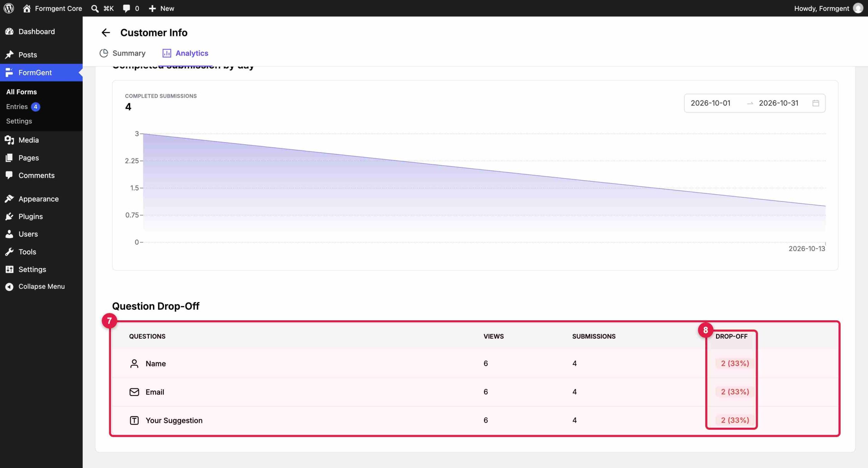Click the Question Drop-Off heading

pyautogui.click(x=156, y=306)
